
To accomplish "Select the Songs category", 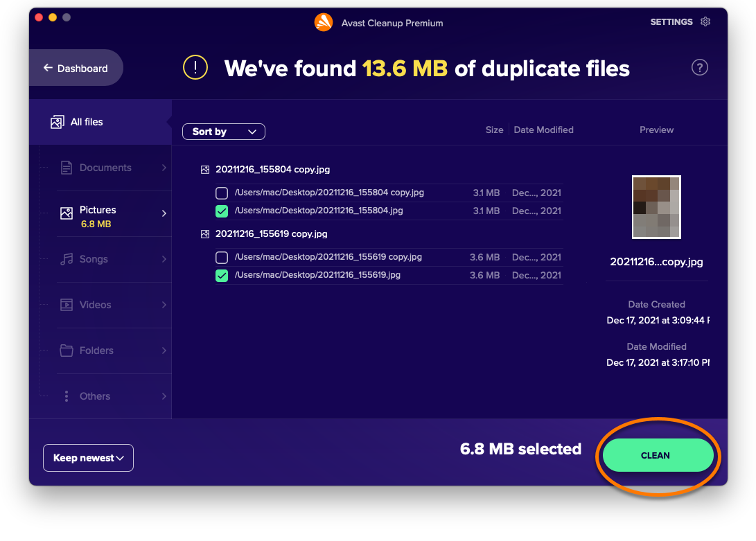I will [114, 259].
